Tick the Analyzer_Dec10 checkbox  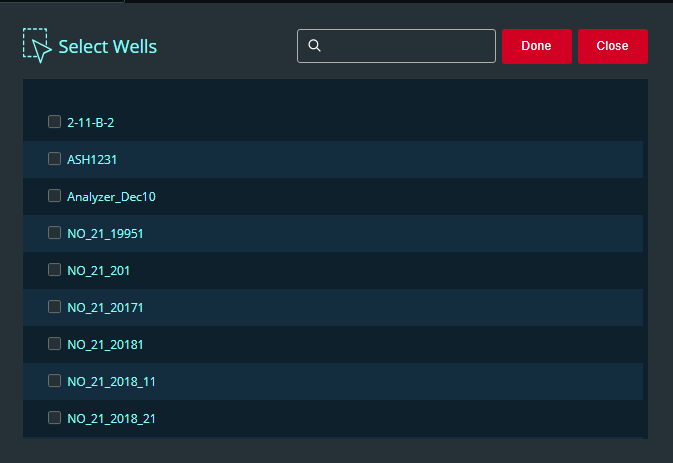(x=55, y=196)
